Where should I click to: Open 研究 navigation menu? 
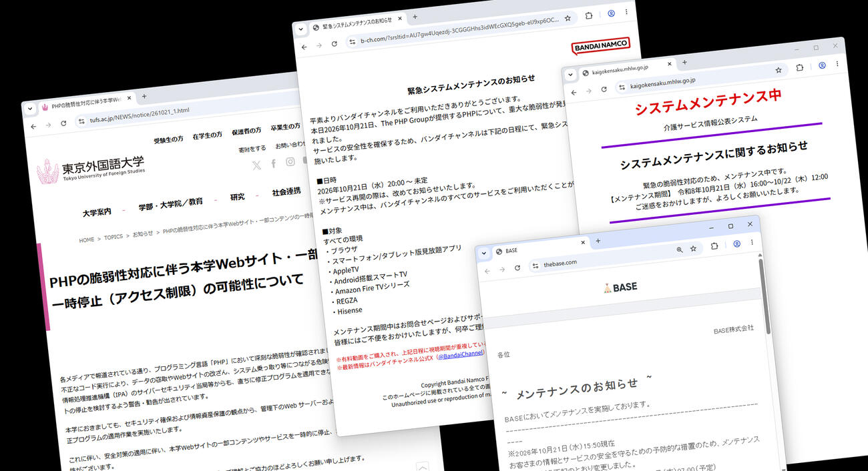237,197
